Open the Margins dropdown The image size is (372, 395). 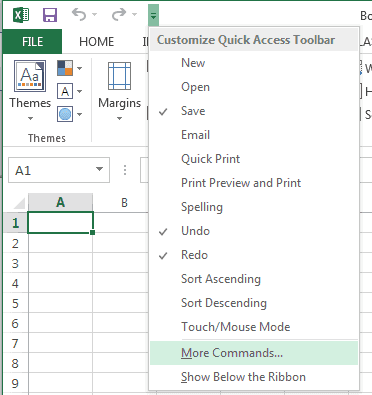pos(119,91)
